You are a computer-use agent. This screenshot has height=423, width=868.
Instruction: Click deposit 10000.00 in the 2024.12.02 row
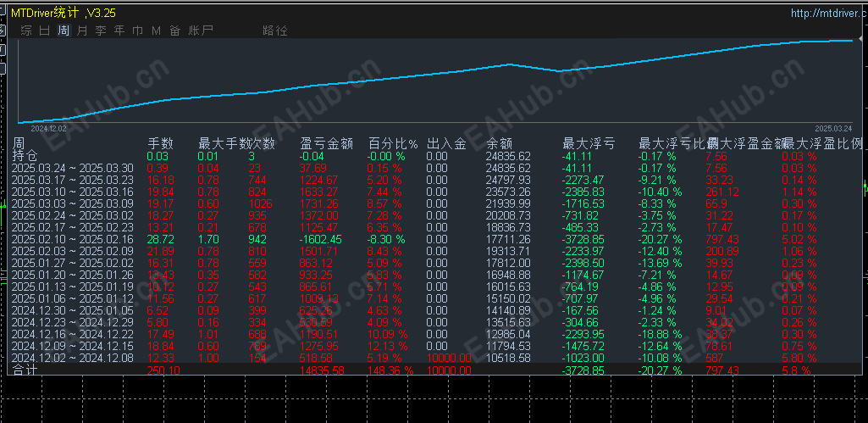click(x=449, y=358)
